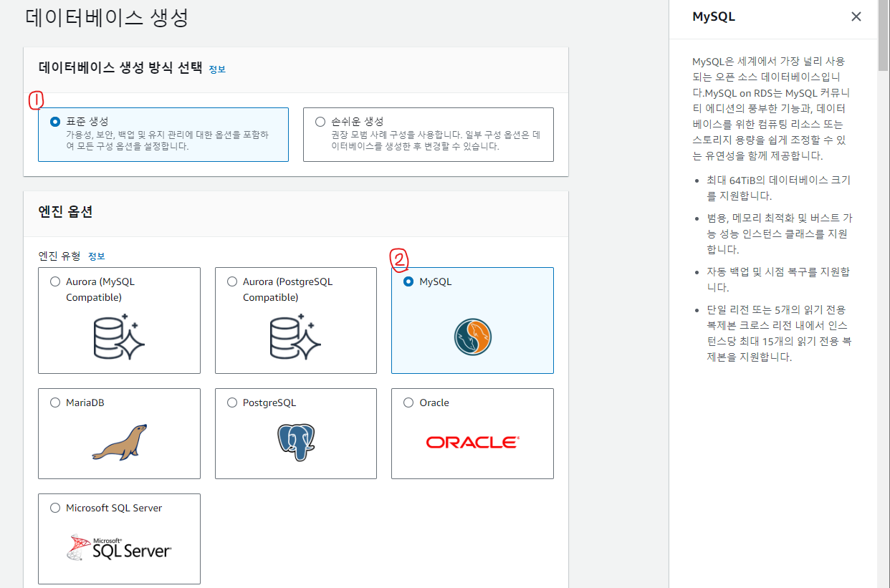Click the 손쉬운 생성 option description text
The height and width of the screenshot is (588, 890).
(435, 140)
